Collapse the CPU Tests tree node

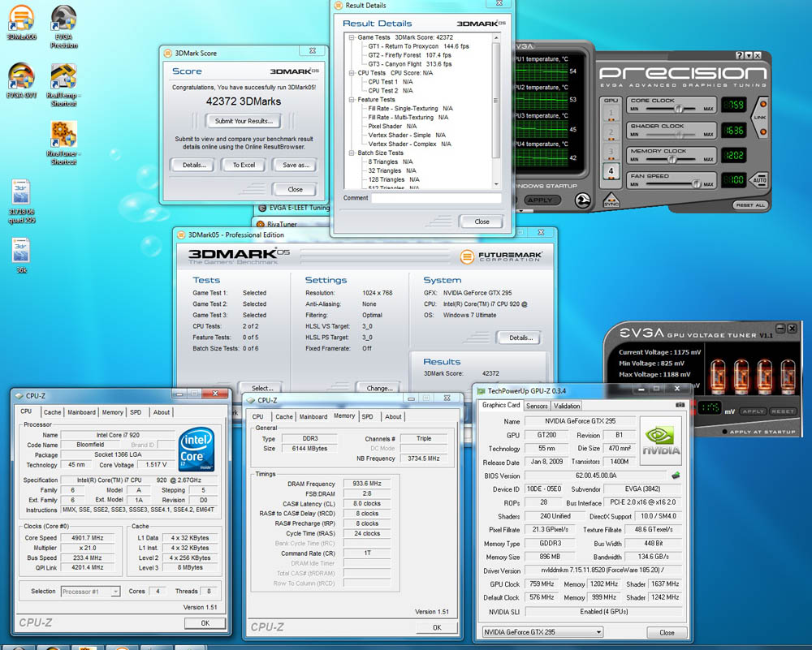click(x=352, y=73)
